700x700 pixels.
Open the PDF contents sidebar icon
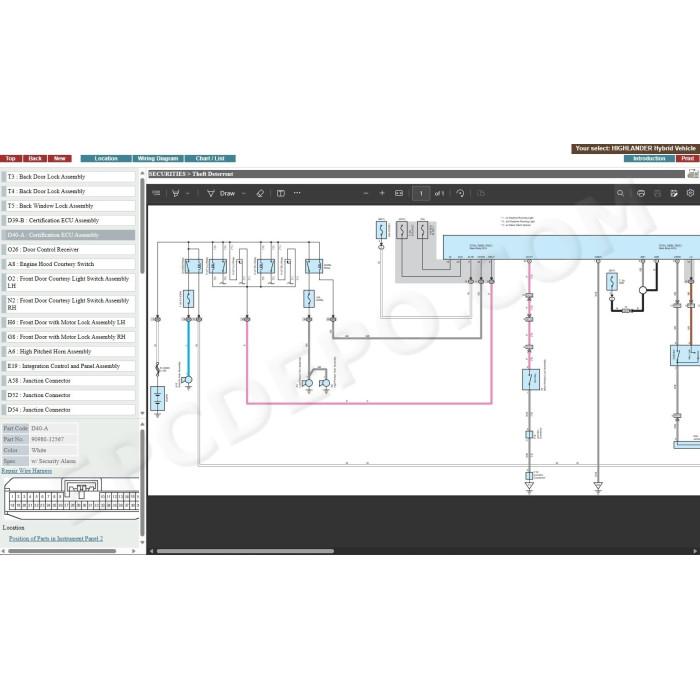pos(156,193)
